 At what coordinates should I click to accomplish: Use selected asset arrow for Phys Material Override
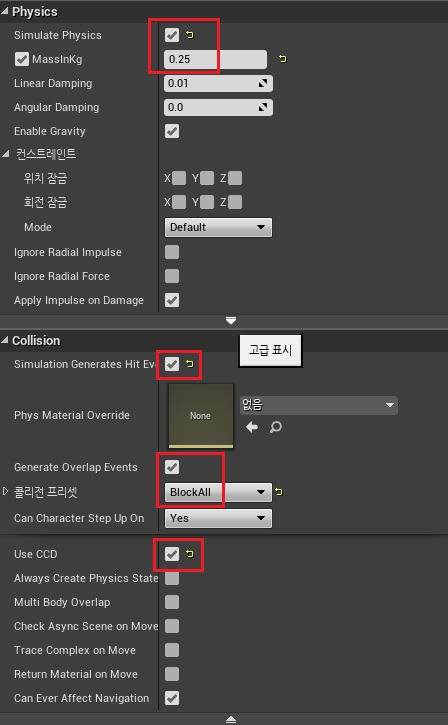click(252, 427)
